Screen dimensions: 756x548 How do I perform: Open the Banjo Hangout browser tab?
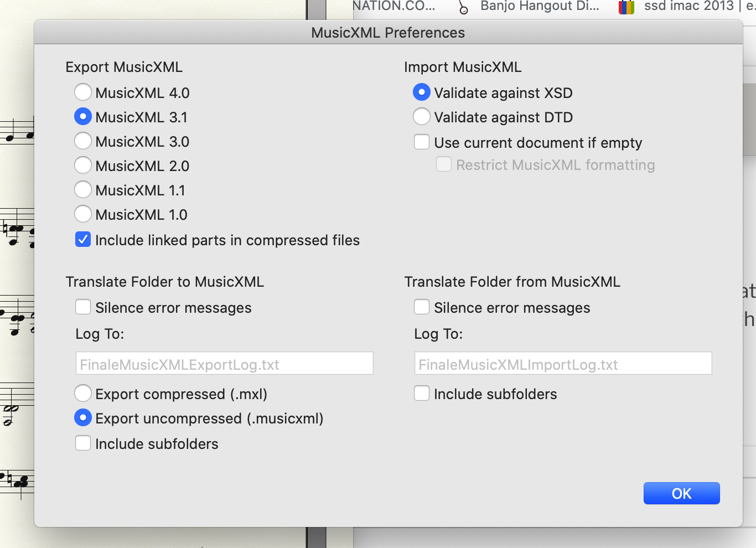pyautogui.click(x=531, y=7)
